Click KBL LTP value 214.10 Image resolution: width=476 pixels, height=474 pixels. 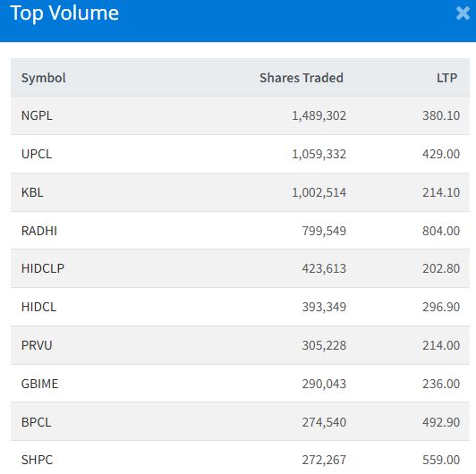pos(441,192)
